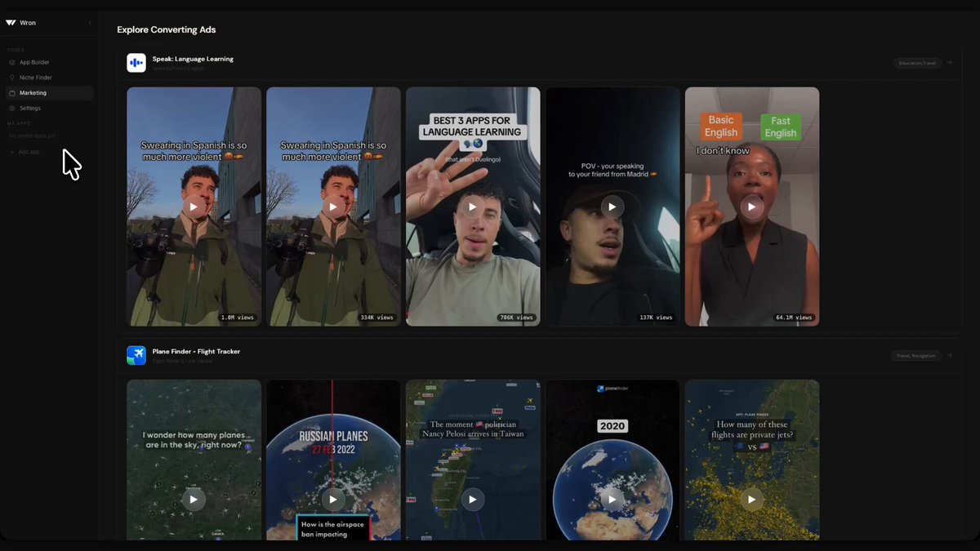The width and height of the screenshot is (980, 551).
Task: Play the Swearing in Spanish video with 334K views
Action: 333,207
